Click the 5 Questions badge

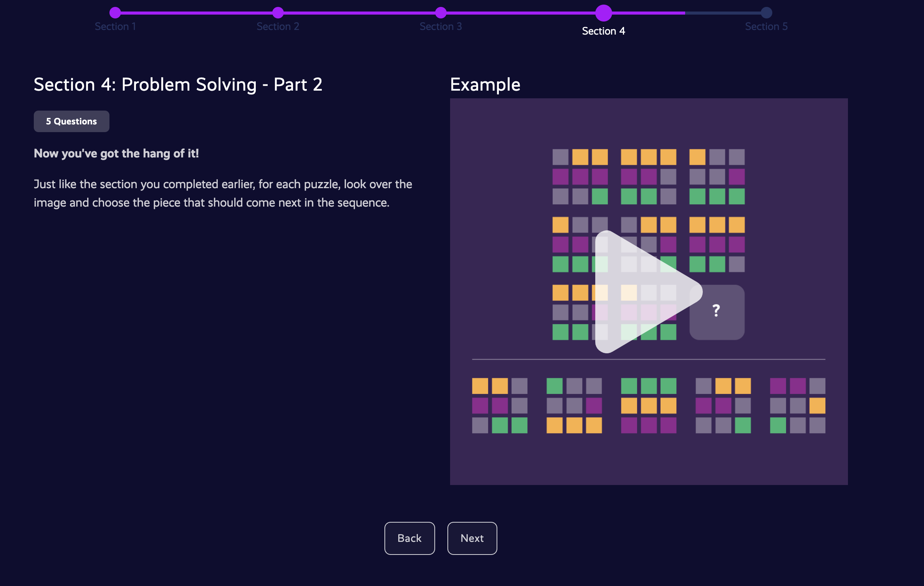point(71,121)
